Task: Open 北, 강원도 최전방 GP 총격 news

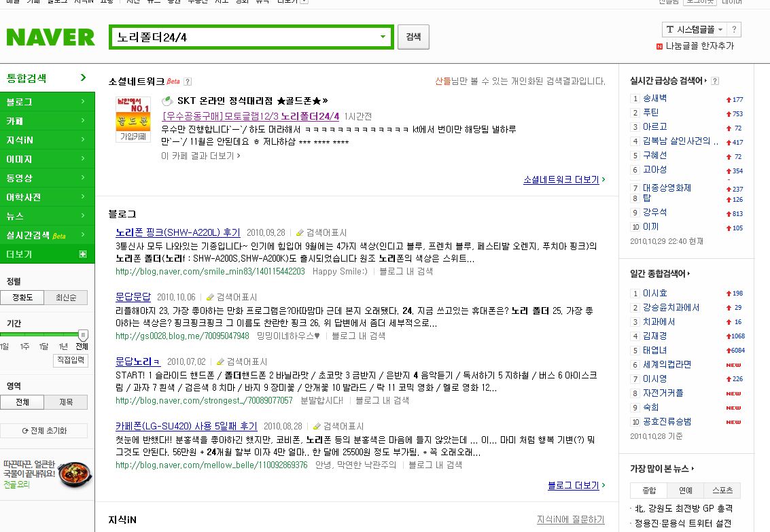Action: pos(684,508)
